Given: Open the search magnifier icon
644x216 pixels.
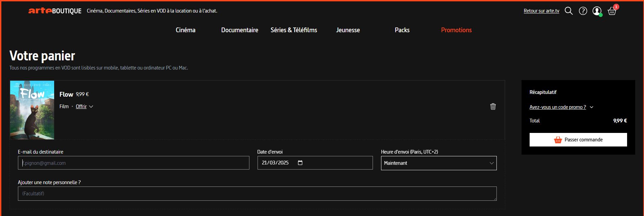Looking at the screenshot, I should (569, 11).
